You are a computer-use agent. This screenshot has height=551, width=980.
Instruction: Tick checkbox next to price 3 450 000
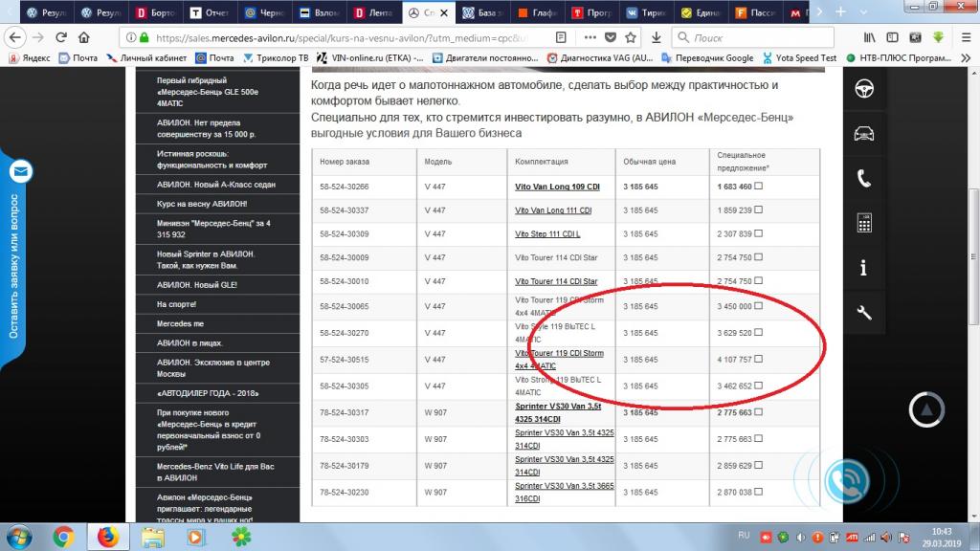[x=758, y=305]
